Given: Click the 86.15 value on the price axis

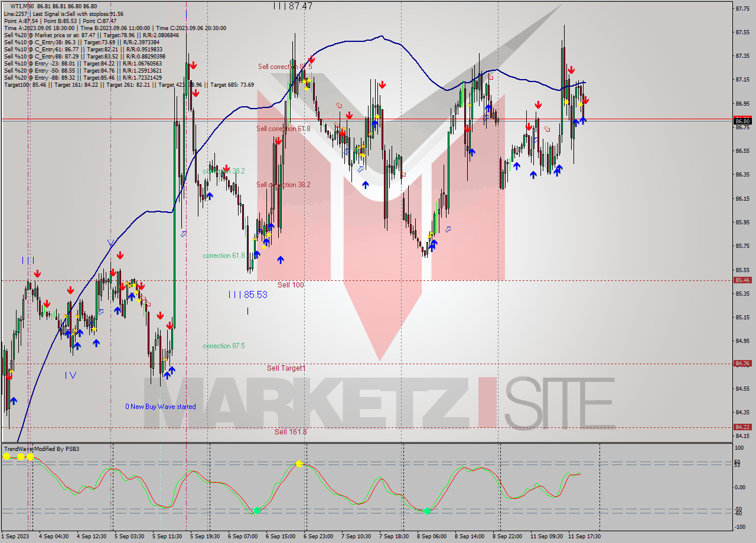Looking at the screenshot, I should tap(742, 198).
